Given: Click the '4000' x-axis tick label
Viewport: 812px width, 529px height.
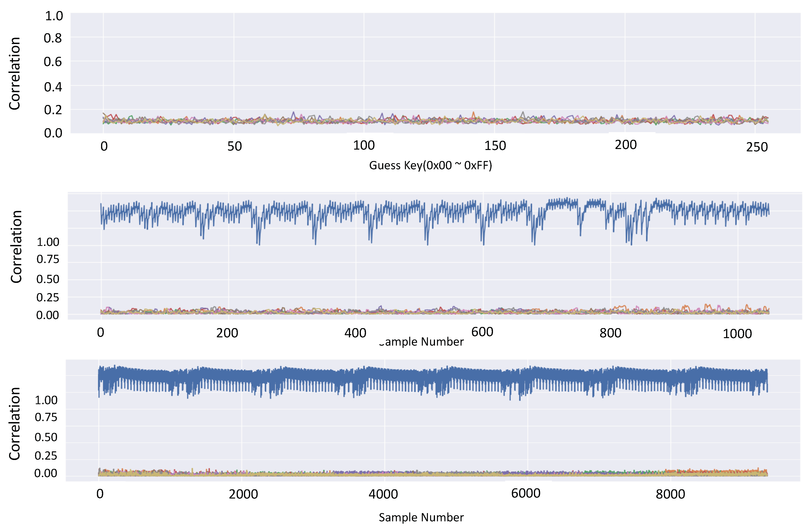Looking at the screenshot, I should [x=383, y=494].
